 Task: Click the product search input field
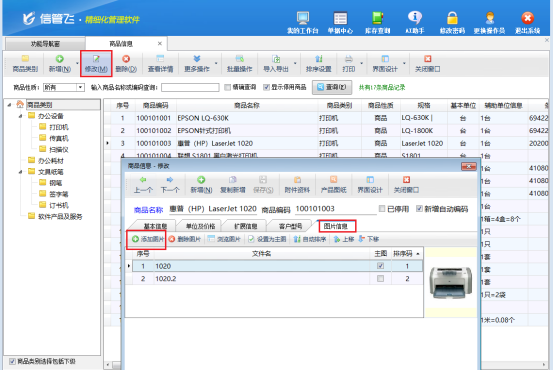click(190, 87)
